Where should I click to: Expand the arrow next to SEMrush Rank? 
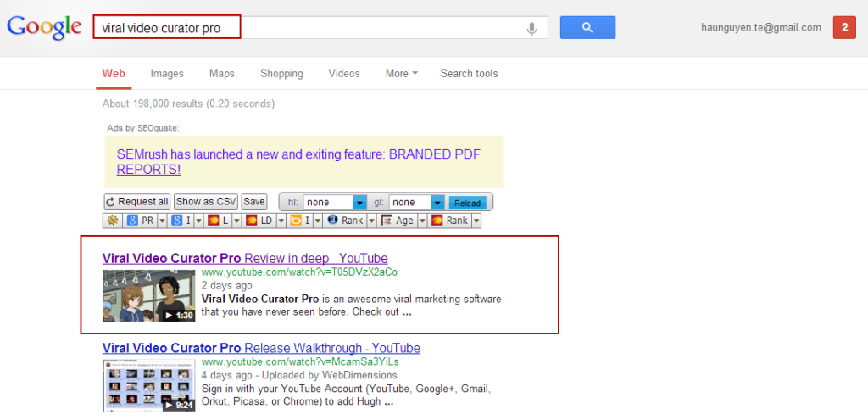[476, 221]
